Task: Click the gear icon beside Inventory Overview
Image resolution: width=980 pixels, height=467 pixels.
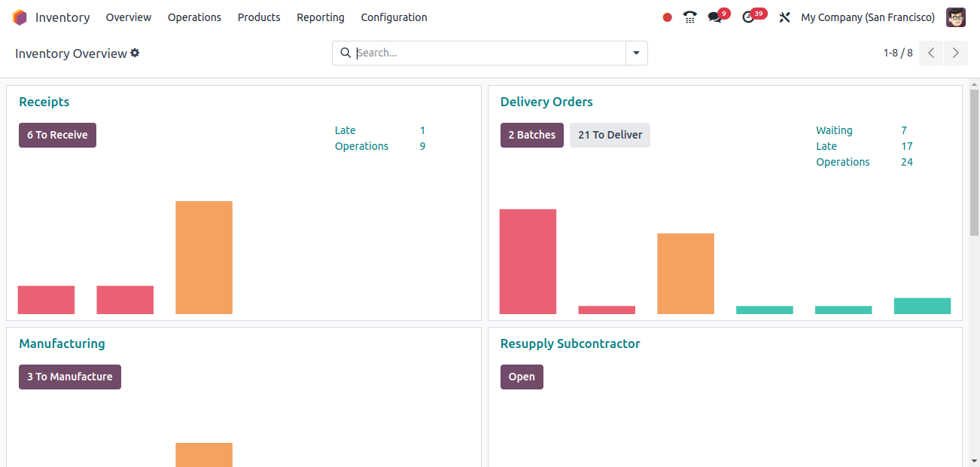Action: (x=135, y=53)
